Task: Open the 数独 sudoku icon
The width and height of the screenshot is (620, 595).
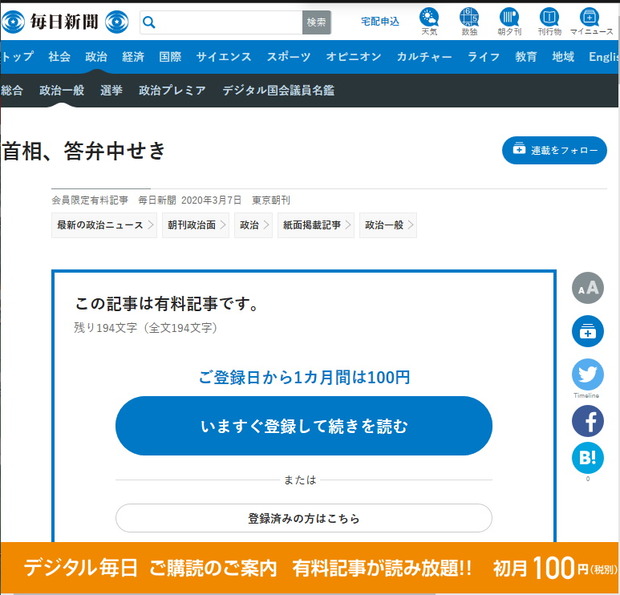Action: coord(469,22)
